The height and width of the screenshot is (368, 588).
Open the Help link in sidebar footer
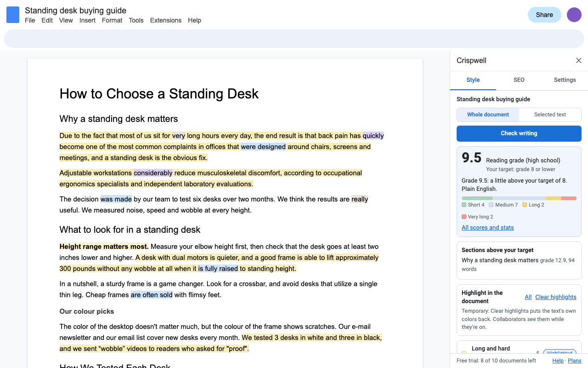(x=558, y=361)
